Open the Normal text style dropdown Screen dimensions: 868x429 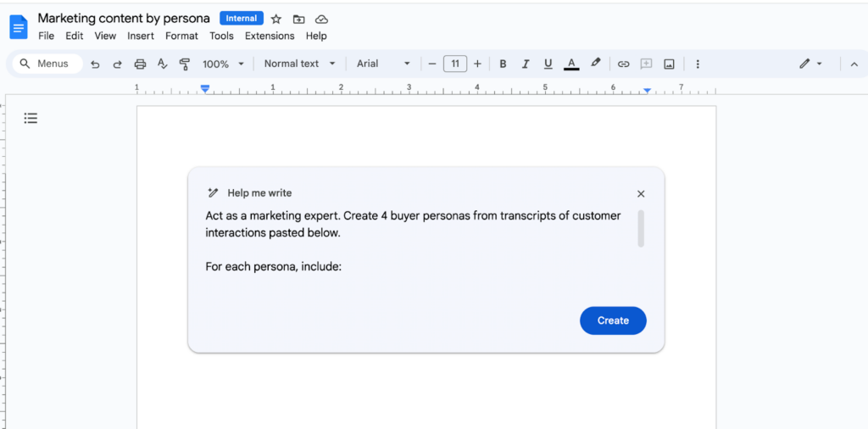pyautogui.click(x=299, y=64)
